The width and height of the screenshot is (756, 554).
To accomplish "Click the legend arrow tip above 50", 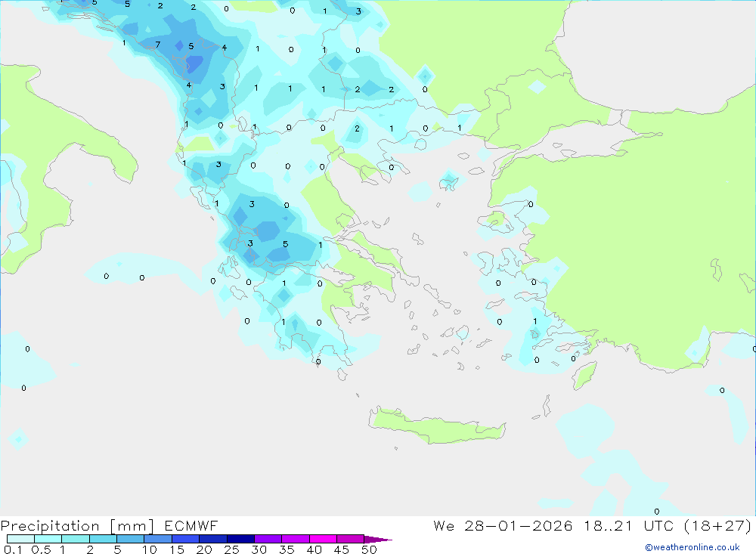I will [x=379, y=540].
